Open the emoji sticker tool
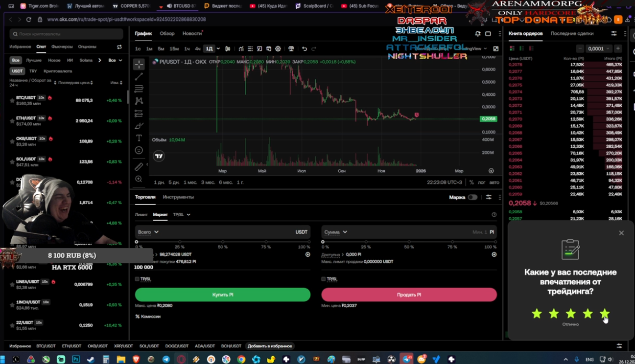The width and height of the screenshot is (635, 364). pyautogui.click(x=139, y=150)
